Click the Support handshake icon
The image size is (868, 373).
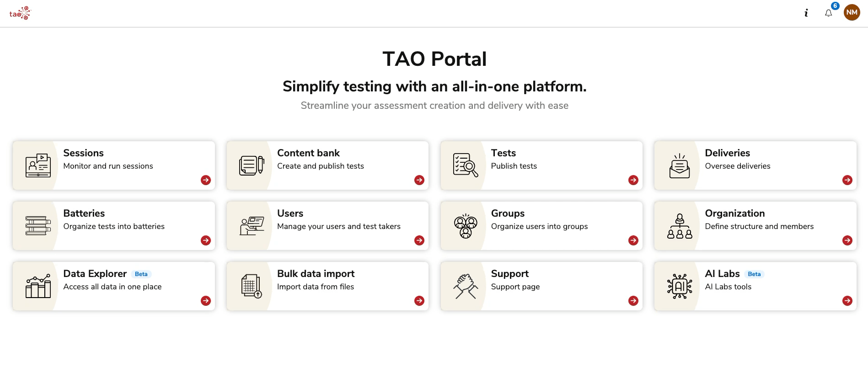coord(465,286)
